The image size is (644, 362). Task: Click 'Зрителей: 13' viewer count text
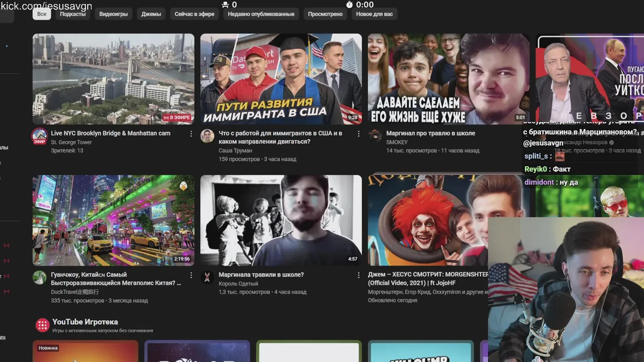67,151
